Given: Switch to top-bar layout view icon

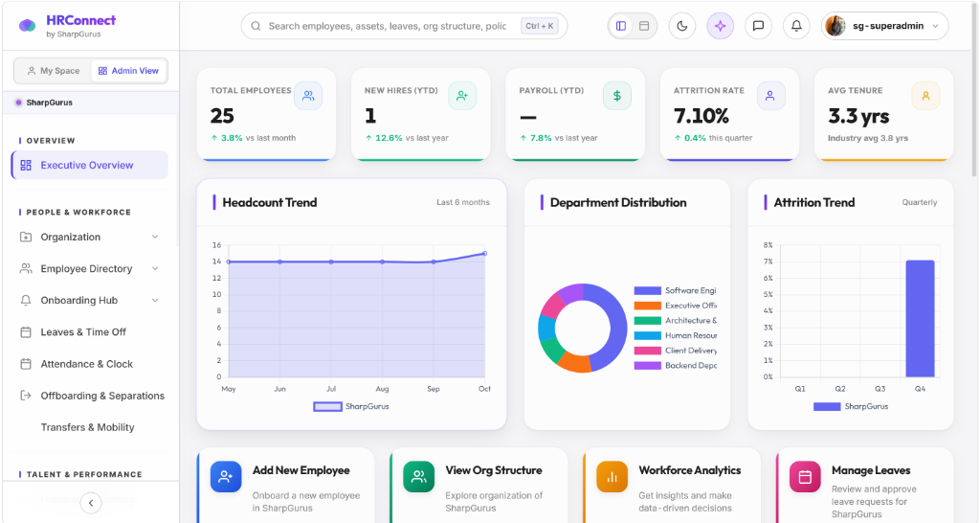Looking at the screenshot, I should (x=644, y=26).
